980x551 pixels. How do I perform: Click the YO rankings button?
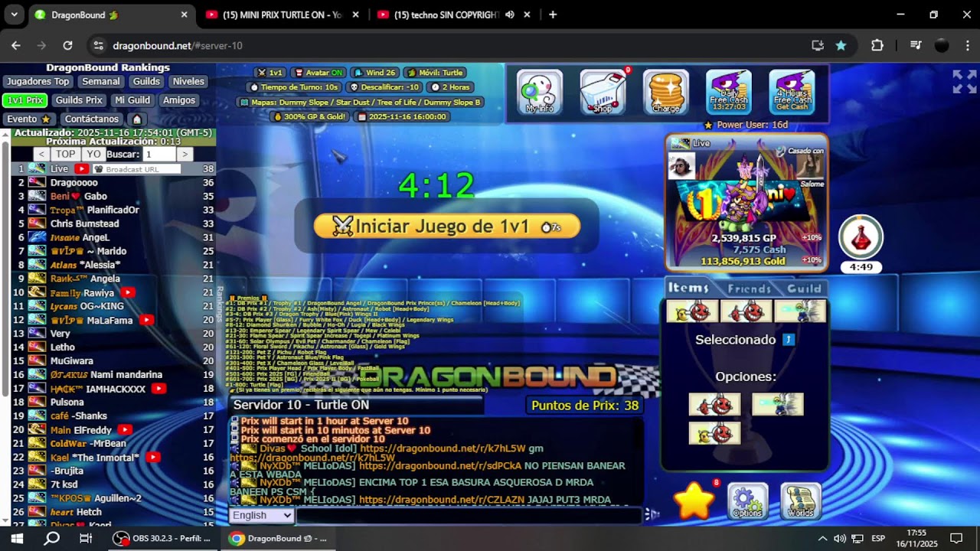click(93, 155)
